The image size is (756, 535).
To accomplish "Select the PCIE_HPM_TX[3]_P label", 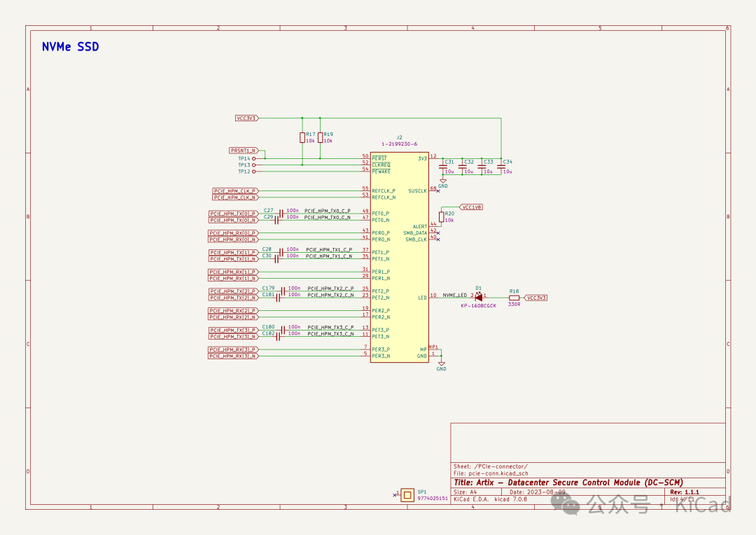I will pyautogui.click(x=233, y=331).
